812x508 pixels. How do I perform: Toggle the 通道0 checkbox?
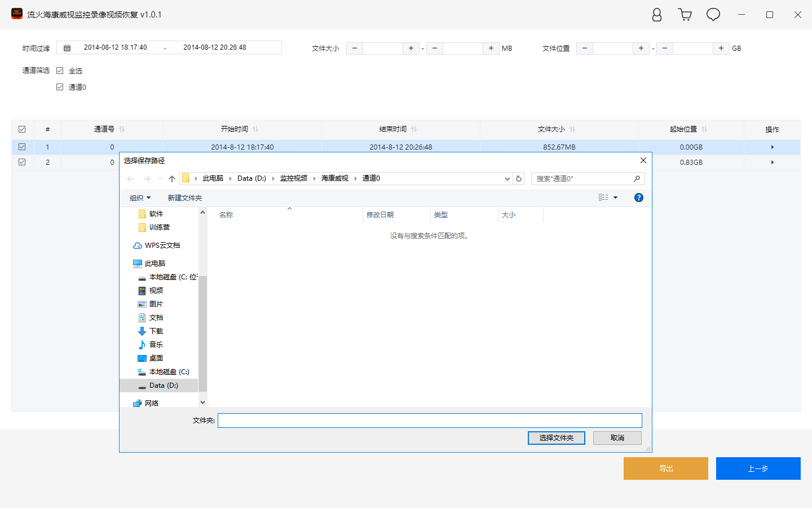[x=60, y=87]
